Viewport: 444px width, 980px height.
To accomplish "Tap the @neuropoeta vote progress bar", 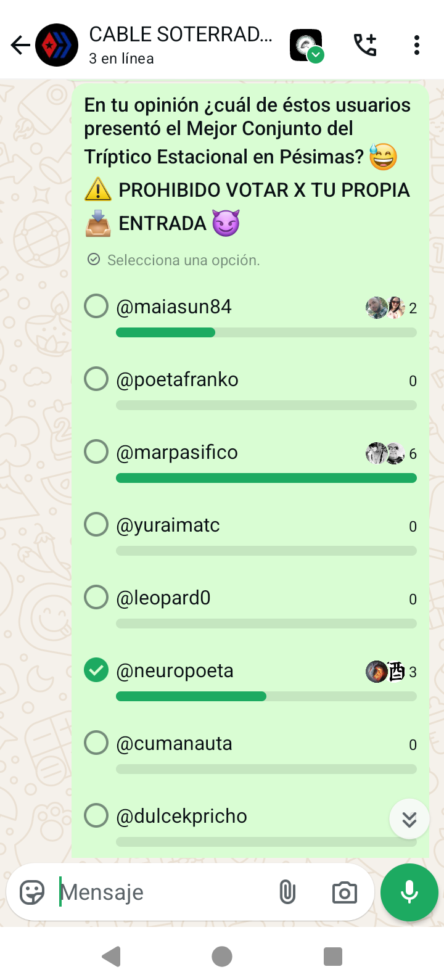I will (266, 696).
